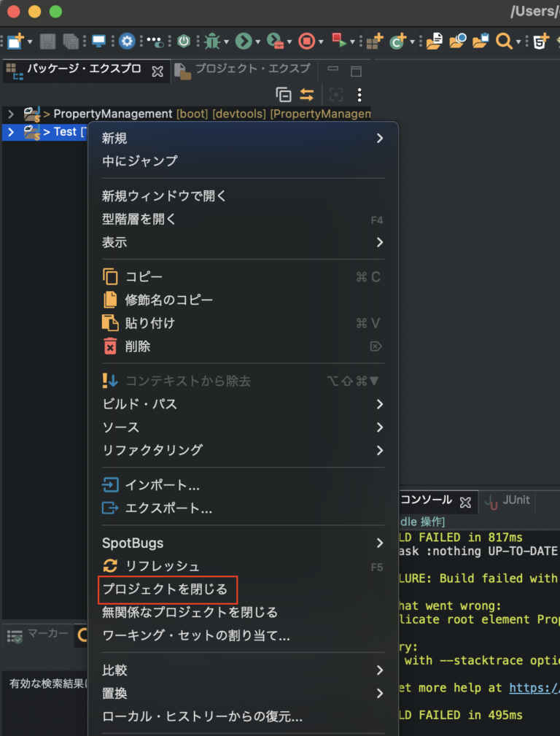Image resolution: width=560 pixels, height=736 pixels.
Task: Choose 修飾名のコピー menu item
Action: (243, 300)
